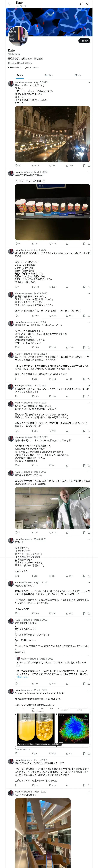Share the Aug 1, 2023 post
The height and width of the screenshot is (868, 98).
pos(89,347)
